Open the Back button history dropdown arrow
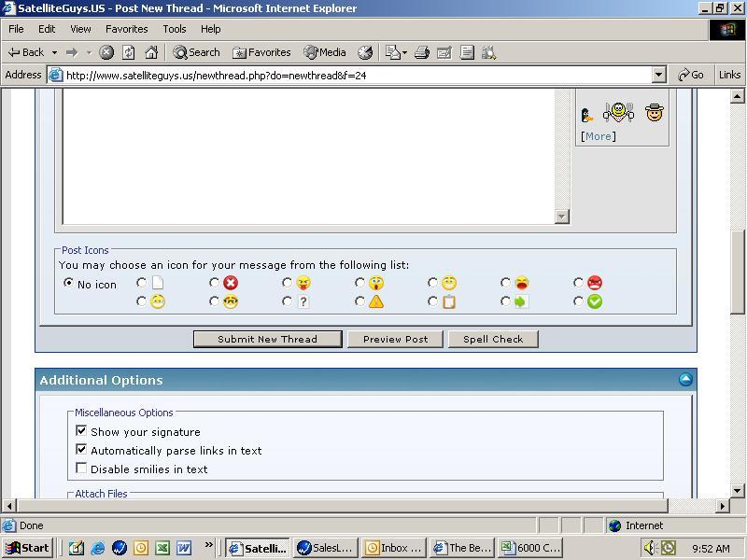The image size is (747, 560). (54, 52)
